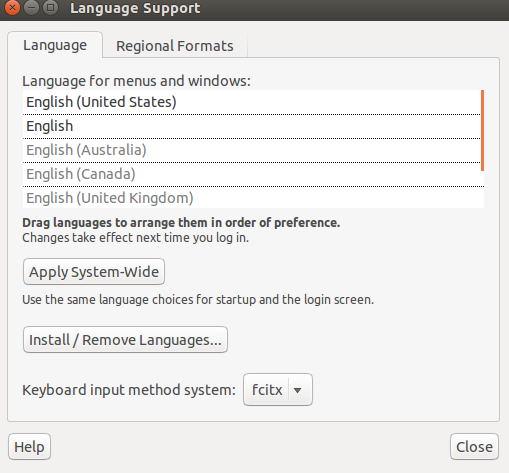Screen dimensions: 509x473
Task: Click the Keyboard input method system label
Action: [129, 390]
